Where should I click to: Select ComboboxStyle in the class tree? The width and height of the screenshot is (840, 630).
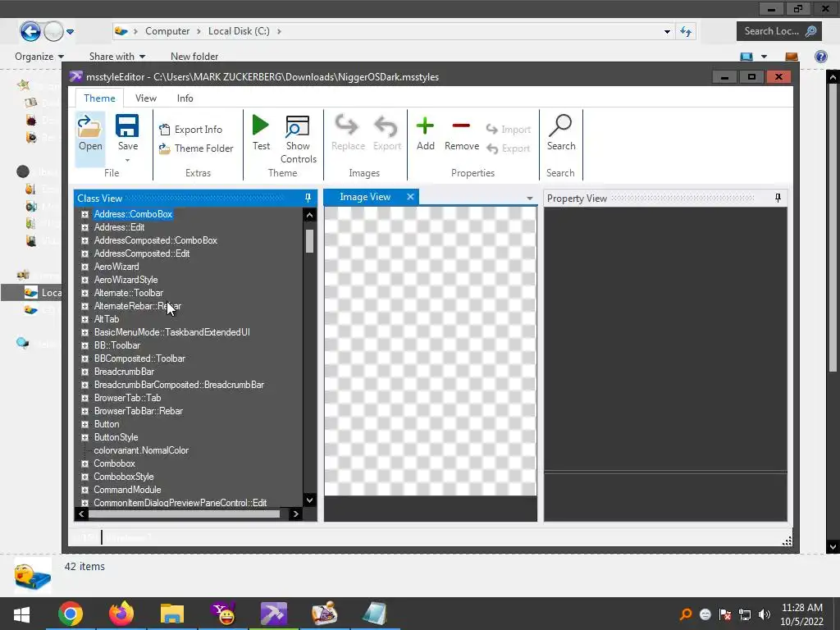[124, 477]
